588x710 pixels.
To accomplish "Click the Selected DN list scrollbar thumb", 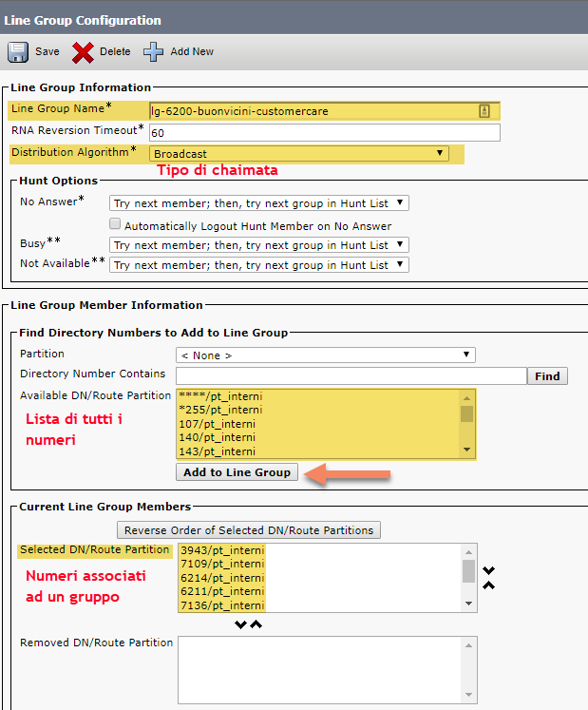I will tap(468, 571).
